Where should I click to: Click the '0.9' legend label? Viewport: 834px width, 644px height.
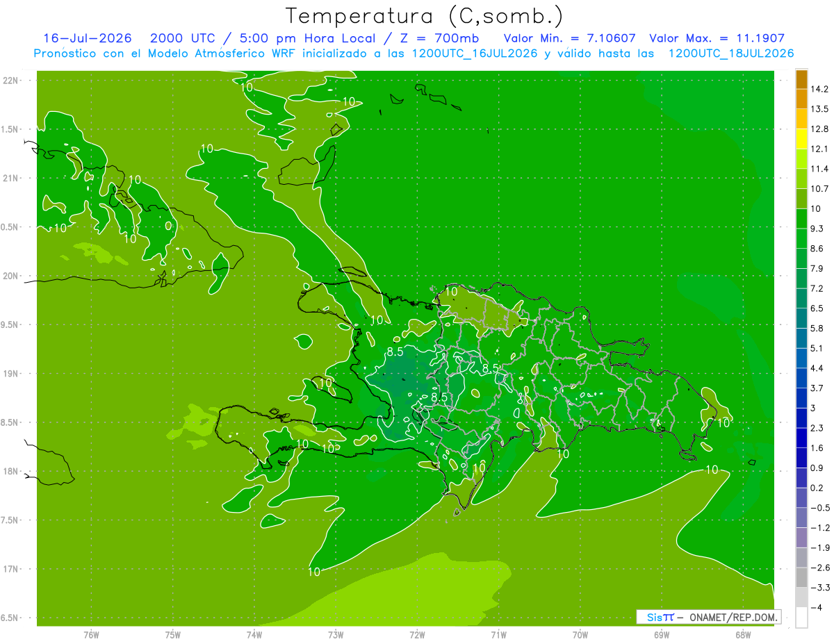(817, 468)
